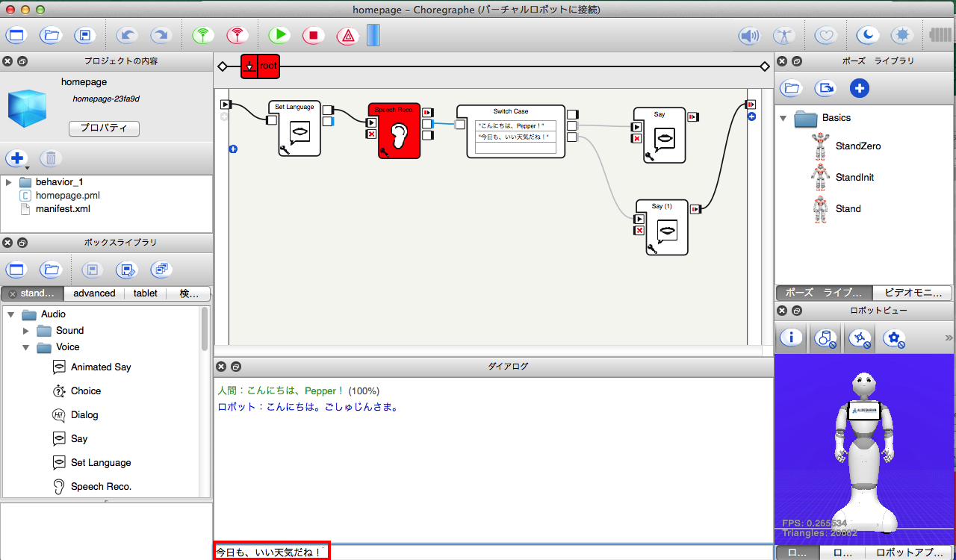Open the 検… search tab
The image size is (956, 560).
pos(189,293)
